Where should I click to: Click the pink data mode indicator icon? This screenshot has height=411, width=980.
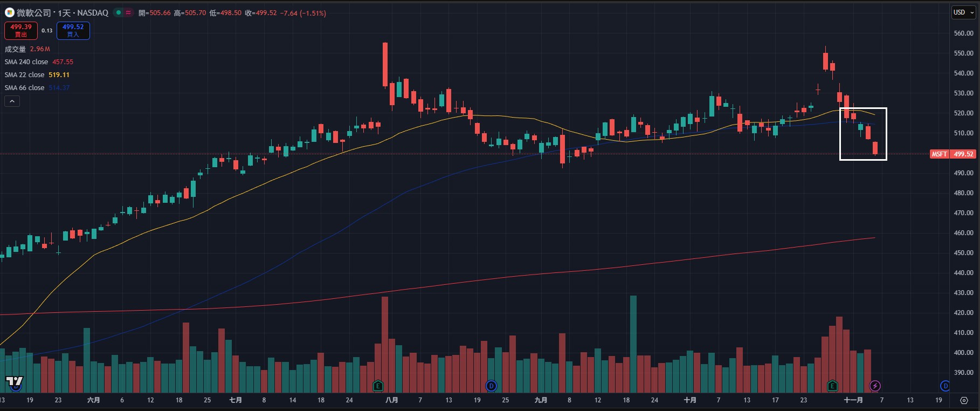click(128, 12)
